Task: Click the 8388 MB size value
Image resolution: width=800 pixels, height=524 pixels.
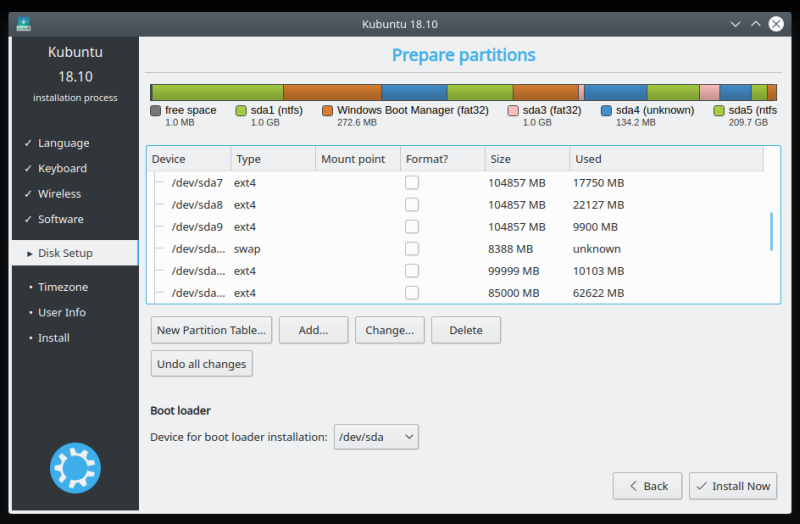Action: [511, 248]
